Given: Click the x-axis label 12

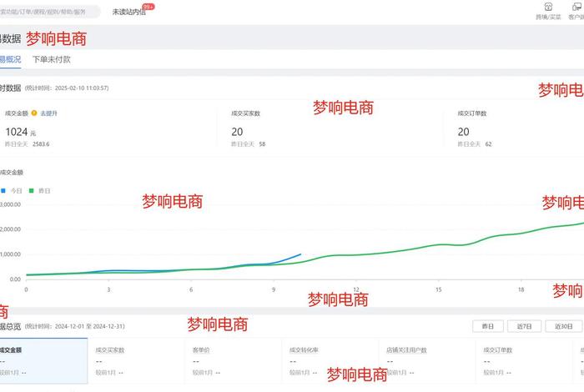Looking at the screenshot, I should 356,289.
